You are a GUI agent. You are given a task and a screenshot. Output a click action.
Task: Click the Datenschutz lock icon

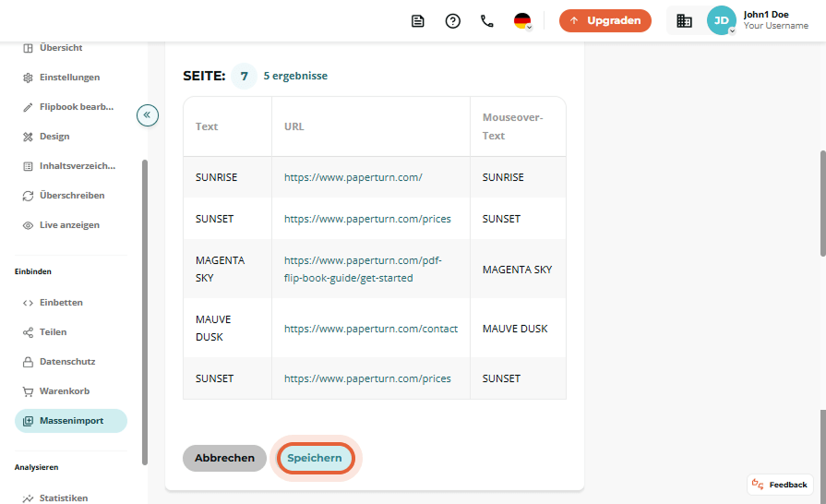(28, 362)
